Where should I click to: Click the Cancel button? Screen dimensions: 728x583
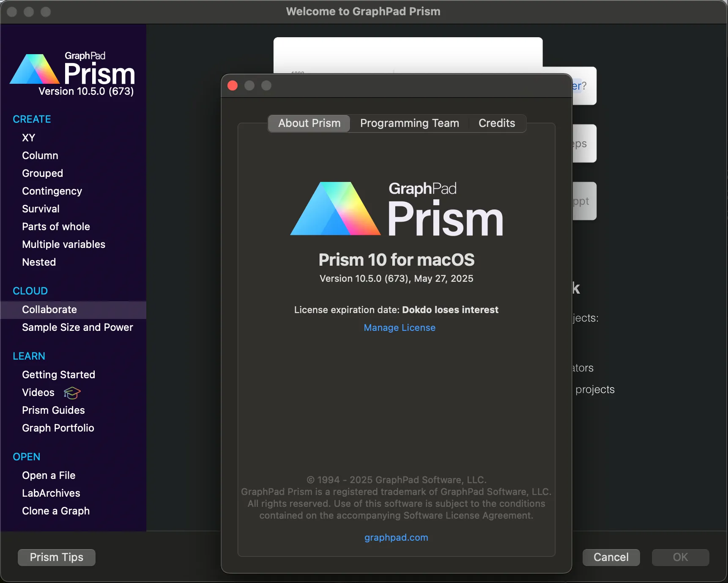pos(610,557)
